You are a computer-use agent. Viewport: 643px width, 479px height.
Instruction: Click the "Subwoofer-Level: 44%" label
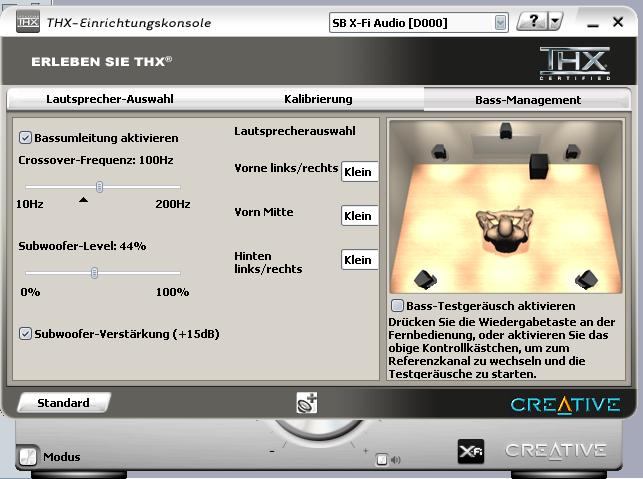tap(82, 246)
